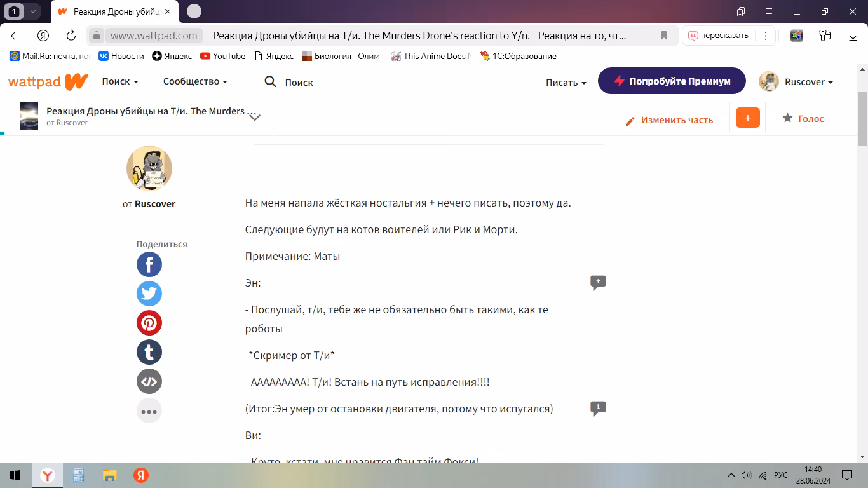The height and width of the screenshot is (488, 868).
Task: Switch РУС input language
Action: tap(781, 475)
